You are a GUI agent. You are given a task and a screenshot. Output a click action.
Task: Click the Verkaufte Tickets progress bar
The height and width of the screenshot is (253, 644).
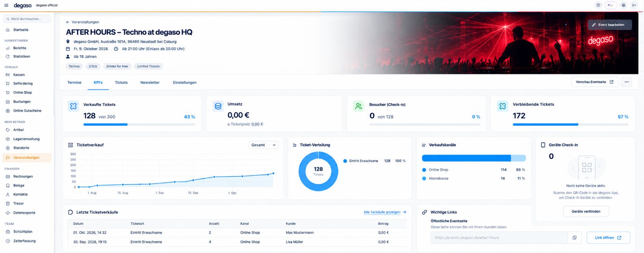(139, 124)
